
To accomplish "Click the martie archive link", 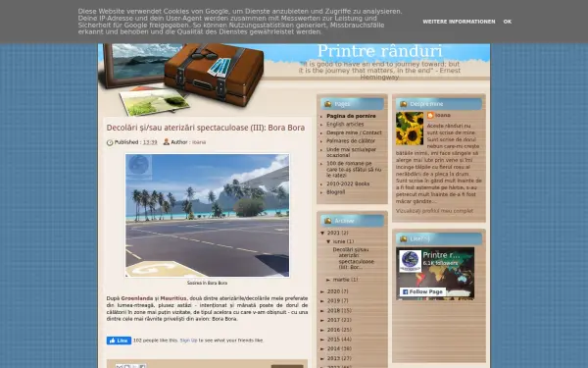I will pos(341,280).
